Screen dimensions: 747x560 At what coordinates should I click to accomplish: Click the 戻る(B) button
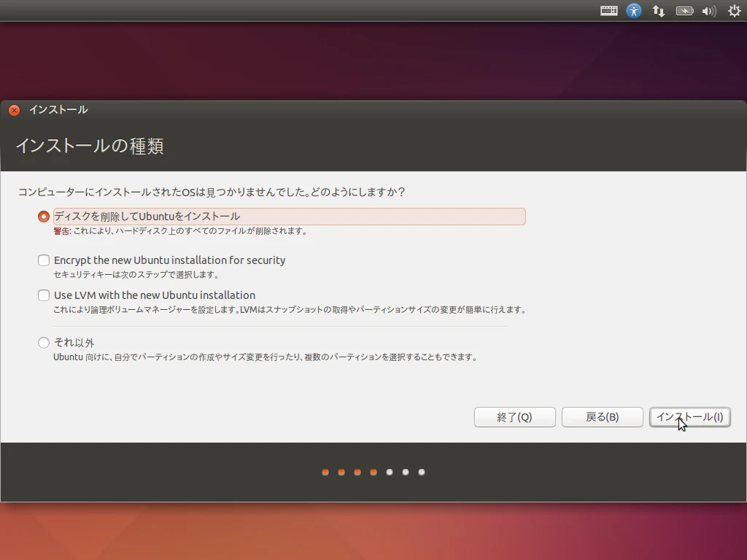tap(602, 417)
